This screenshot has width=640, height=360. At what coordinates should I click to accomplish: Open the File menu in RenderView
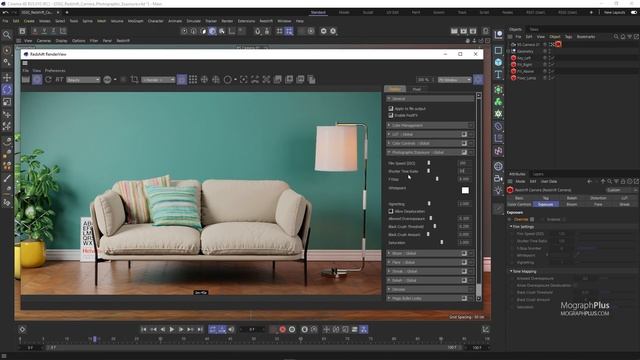26,71
